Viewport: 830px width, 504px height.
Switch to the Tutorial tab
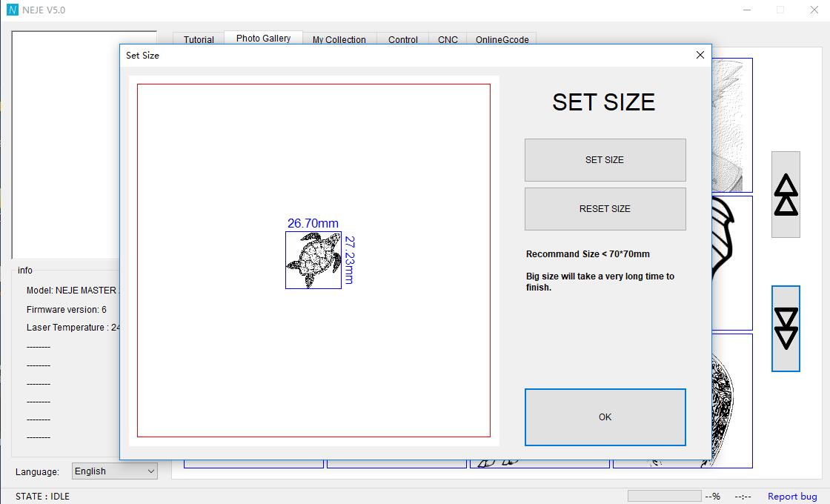[x=199, y=39]
